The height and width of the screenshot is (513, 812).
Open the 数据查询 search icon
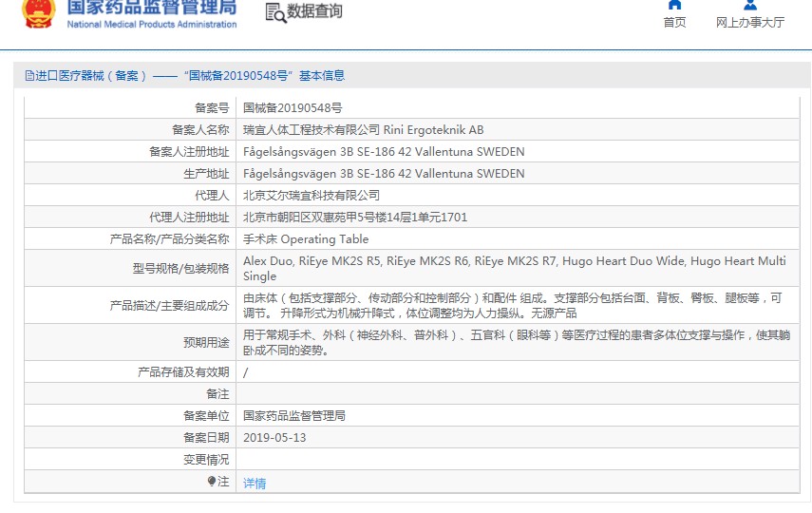pos(275,13)
